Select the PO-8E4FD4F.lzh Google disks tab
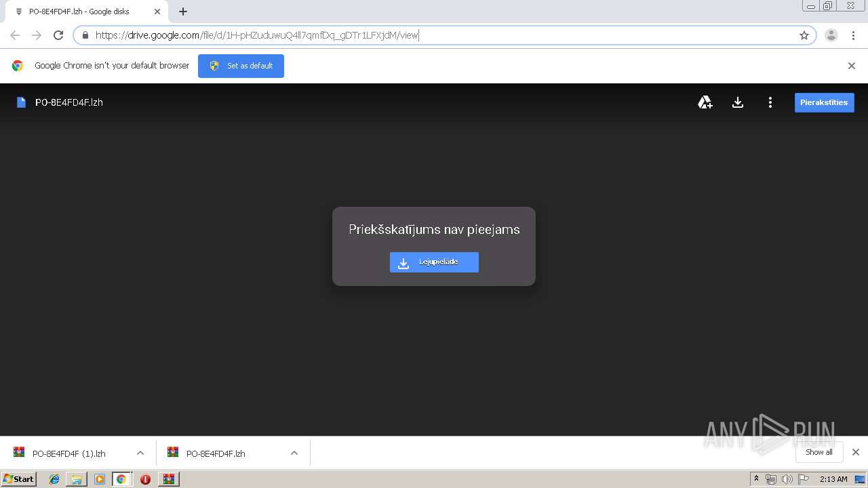868x488 pixels. click(x=86, y=12)
